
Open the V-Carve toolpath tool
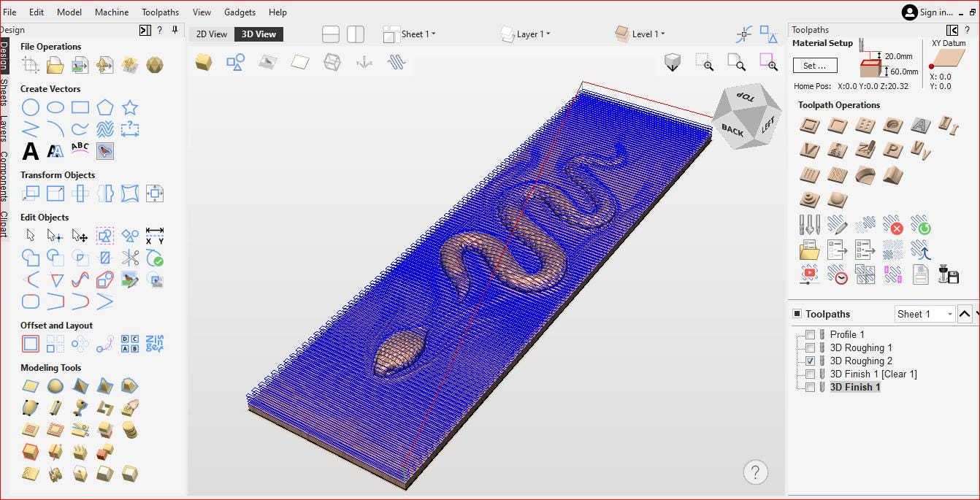(808, 150)
